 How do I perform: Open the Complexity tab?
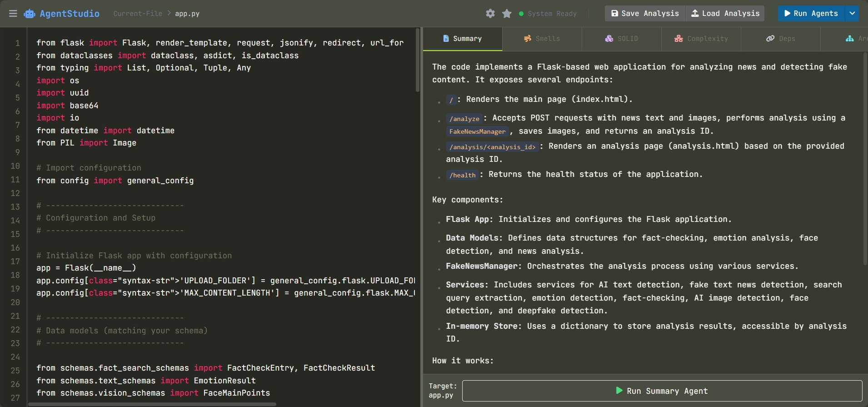[701, 39]
